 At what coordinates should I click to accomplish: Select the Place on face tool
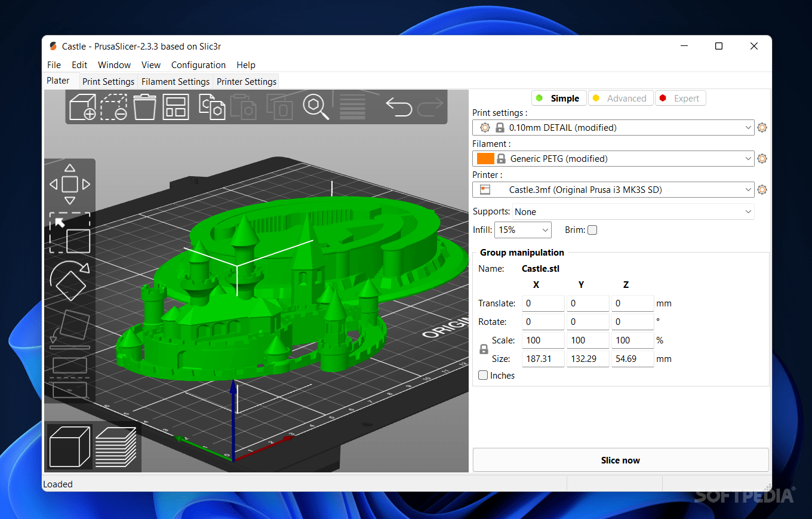pos(70,327)
